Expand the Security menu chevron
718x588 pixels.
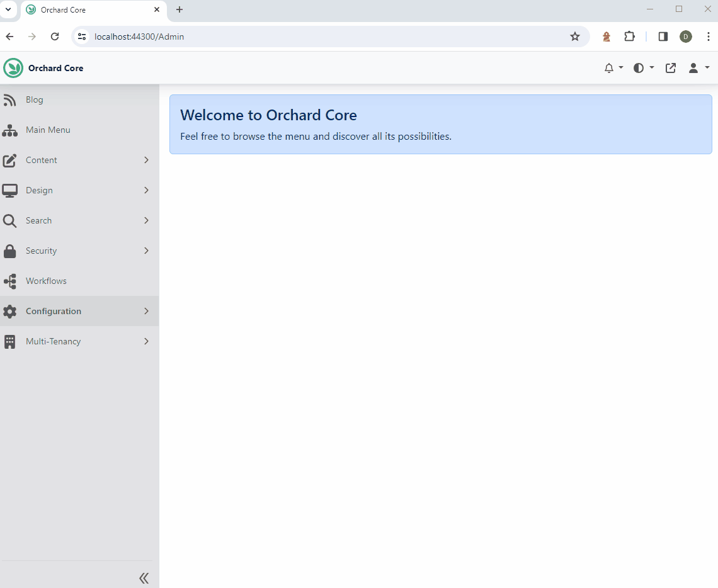[x=147, y=251]
